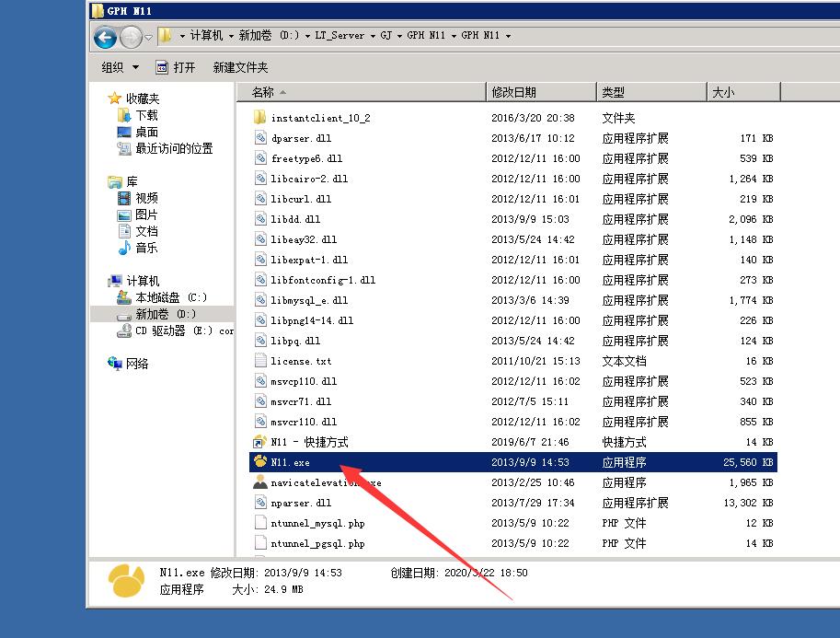Click the license.txt text file icon
840x638 pixels.
point(261,361)
